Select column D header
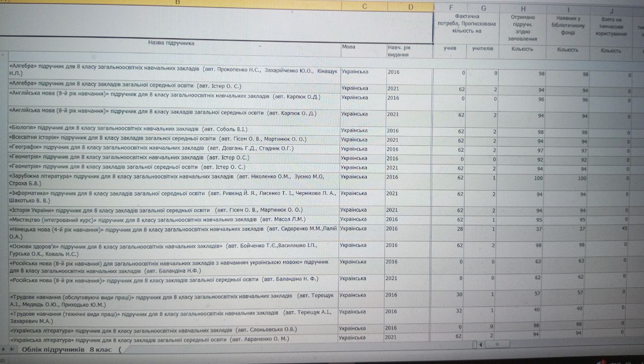Viewport: 644px width, 364px height. pos(411,7)
